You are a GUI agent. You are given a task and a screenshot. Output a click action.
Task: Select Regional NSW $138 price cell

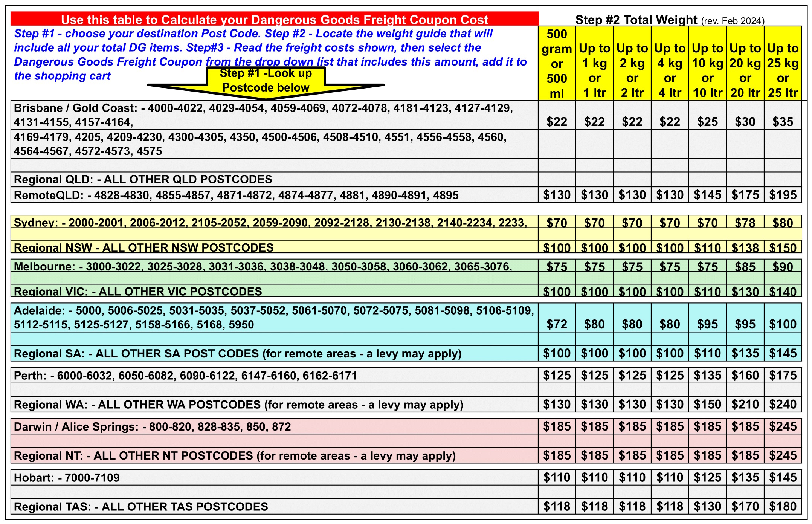coord(745,248)
